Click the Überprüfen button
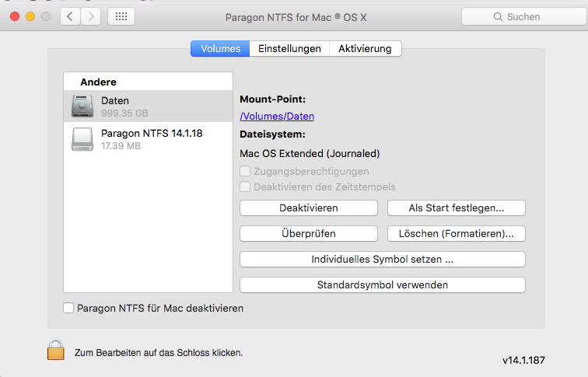This screenshot has width=588, height=377. click(309, 233)
